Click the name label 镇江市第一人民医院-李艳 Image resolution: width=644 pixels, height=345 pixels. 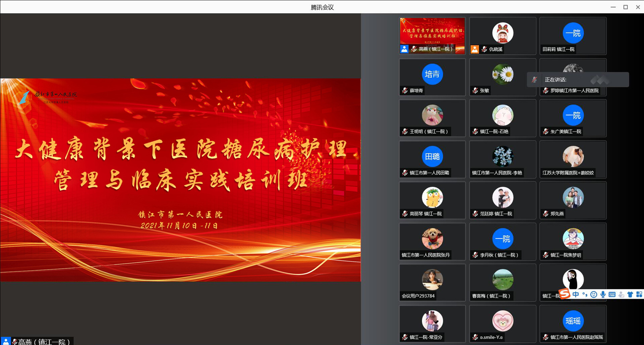point(497,173)
